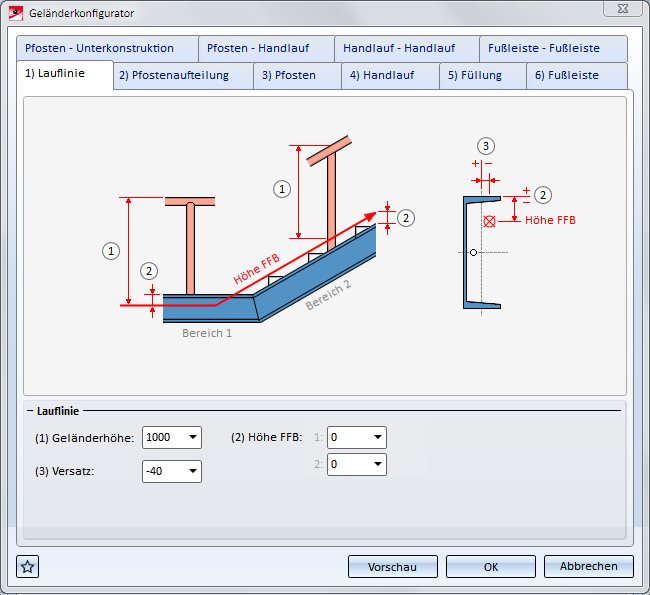Click the Vorschau button
650x595 pixels.
point(393,566)
